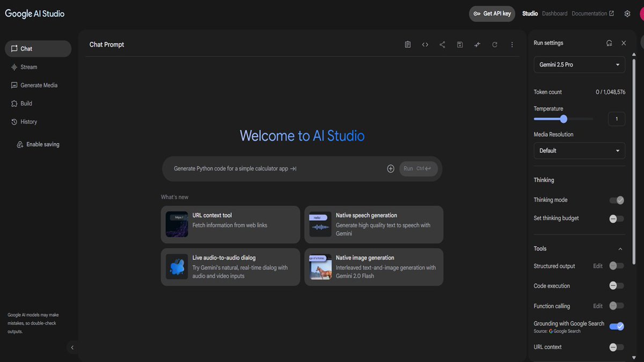Click the Temperature value input box
The image size is (644, 362).
point(617,119)
